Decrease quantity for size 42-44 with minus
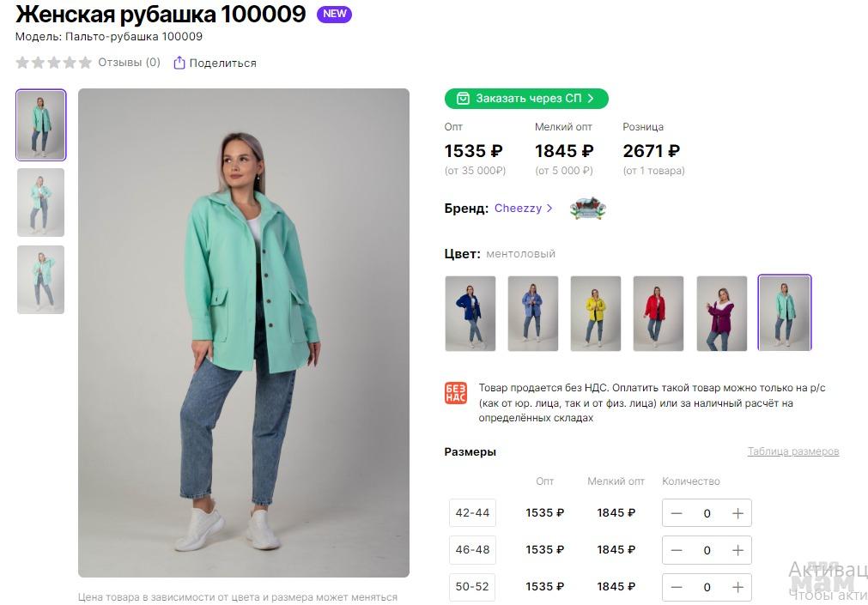Image resolution: width=868 pixels, height=605 pixels. (677, 513)
